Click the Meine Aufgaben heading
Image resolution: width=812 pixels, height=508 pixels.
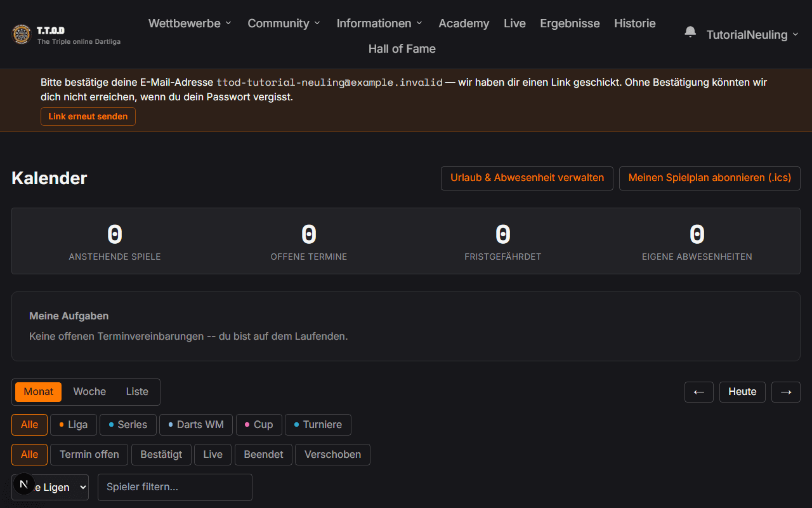pyautogui.click(x=69, y=316)
